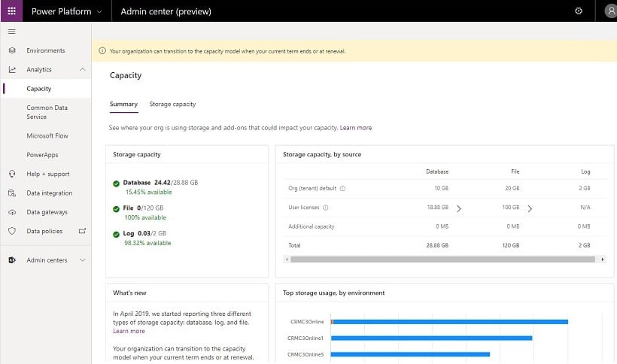This screenshot has width=617, height=364.
Task: Open Capacity in the sidebar
Action: (x=46, y=89)
